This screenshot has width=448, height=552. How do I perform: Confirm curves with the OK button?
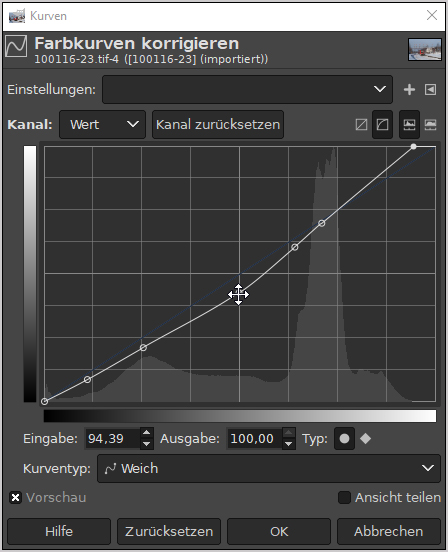279,531
